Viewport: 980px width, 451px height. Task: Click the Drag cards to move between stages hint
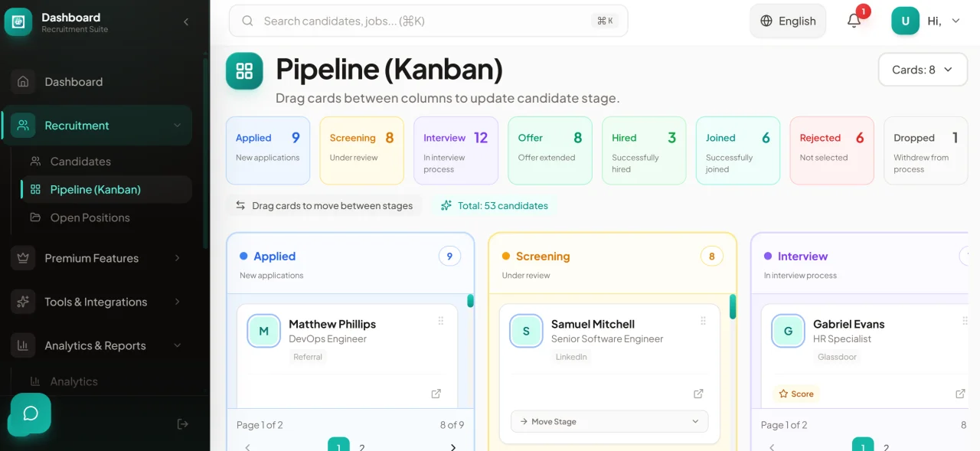tap(324, 205)
